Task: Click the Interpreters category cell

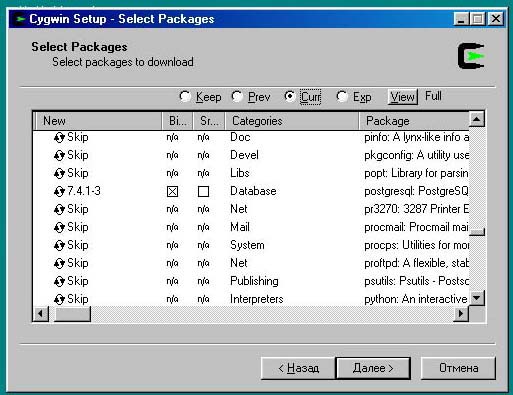Action: 257,299
